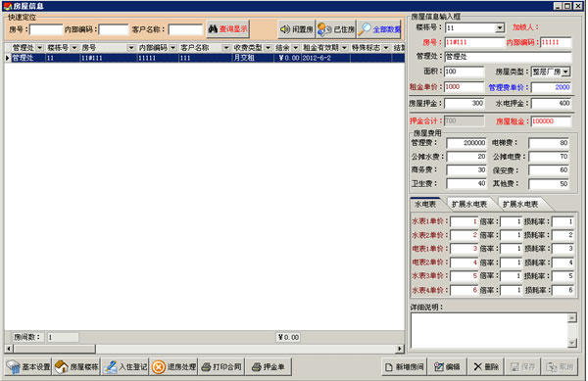
Task: Open the 结余 column header dropdown
Action: tap(296, 48)
